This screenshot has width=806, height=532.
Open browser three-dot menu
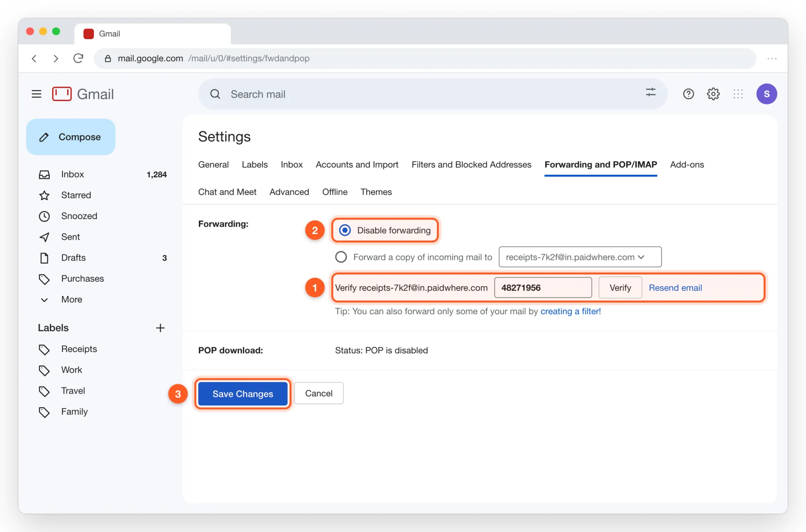click(x=772, y=59)
